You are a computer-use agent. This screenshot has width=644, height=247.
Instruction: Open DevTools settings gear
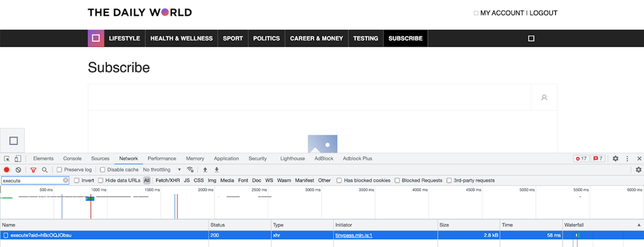coord(615,158)
